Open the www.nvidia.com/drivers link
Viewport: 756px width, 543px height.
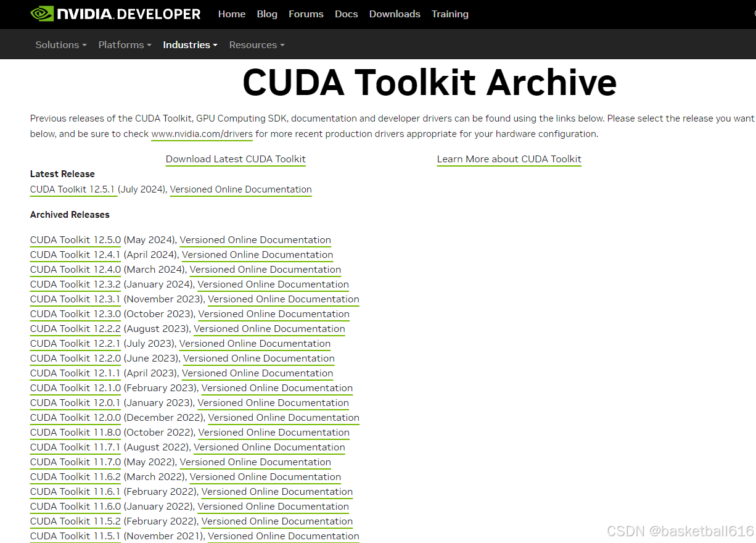click(x=202, y=134)
